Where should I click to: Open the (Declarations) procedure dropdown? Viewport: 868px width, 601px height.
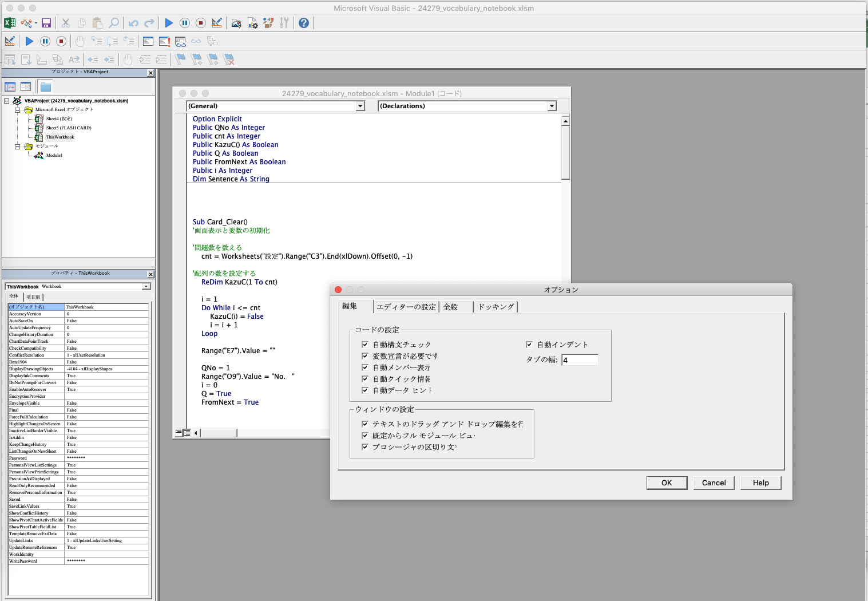coord(552,106)
